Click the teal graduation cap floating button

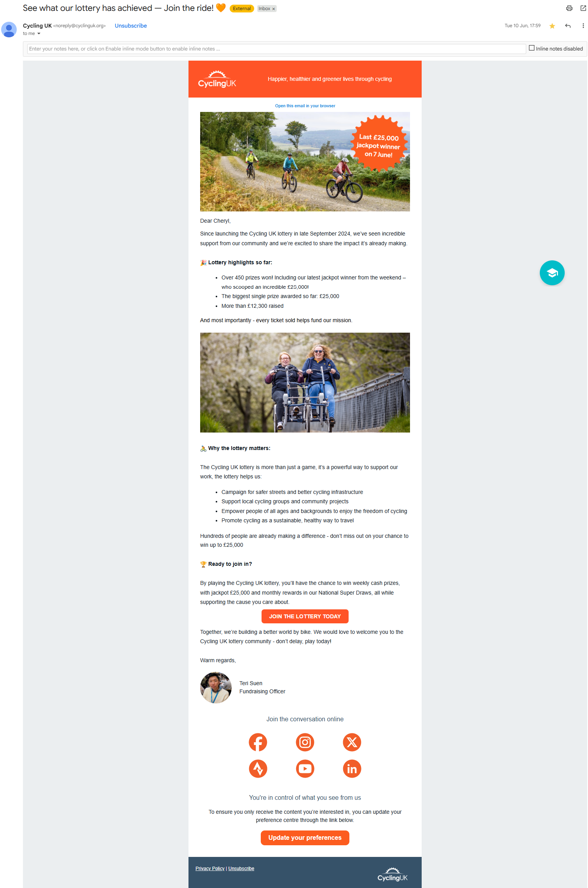click(x=552, y=273)
